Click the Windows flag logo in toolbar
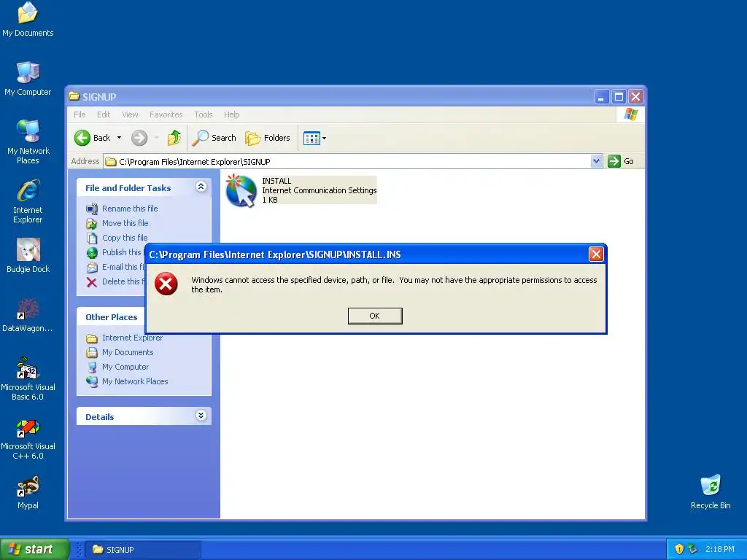The width and height of the screenshot is (747, 560). tap(631, 114)
